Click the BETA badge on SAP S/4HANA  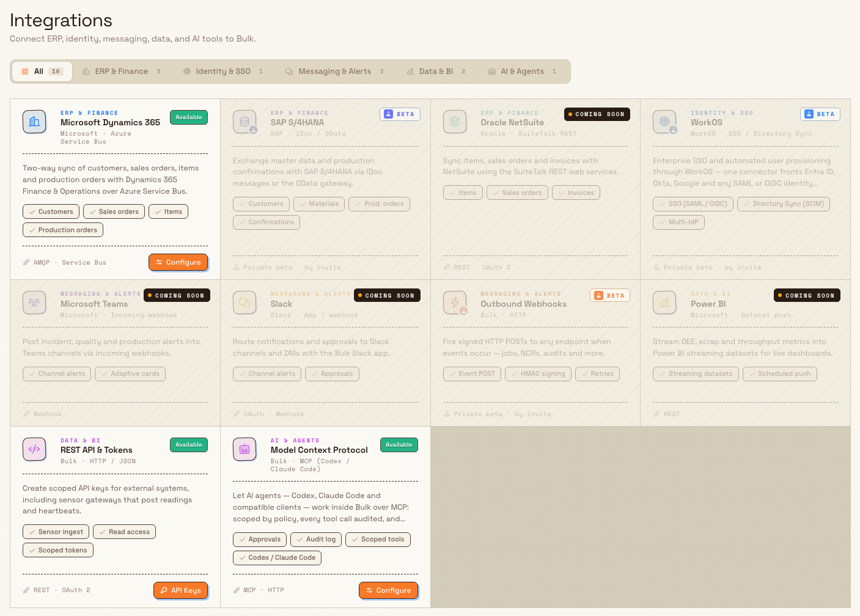[x=400, y=114]
